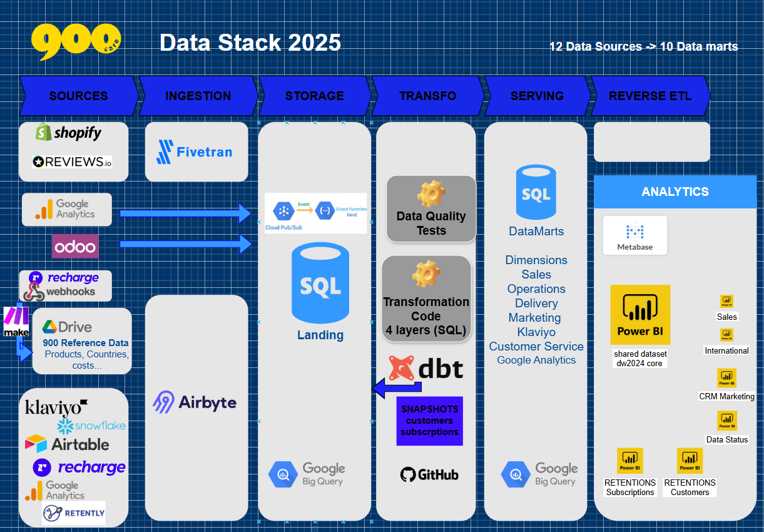
Task: Click the large Power BI logo
Action: point(640,315)
